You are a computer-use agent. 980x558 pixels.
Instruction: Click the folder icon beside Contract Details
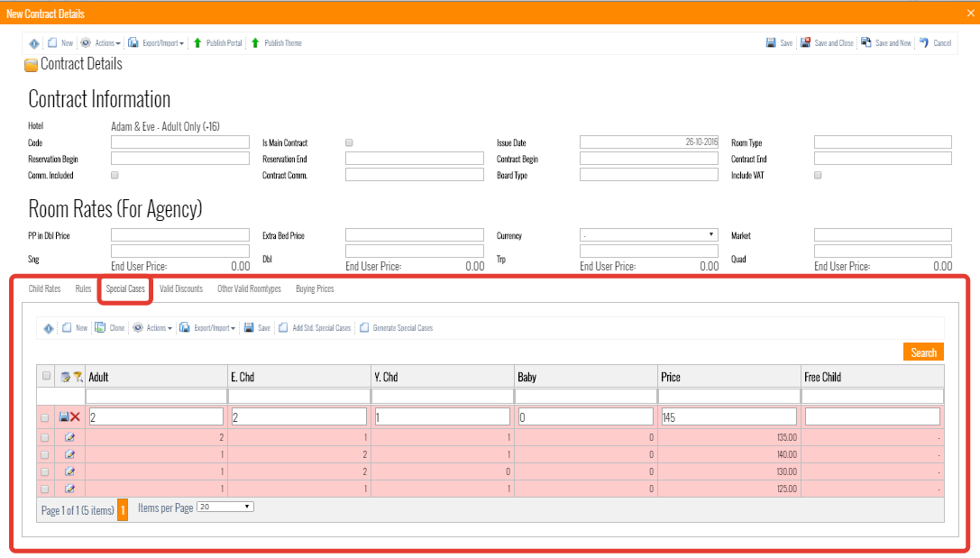tap(31, 65)
